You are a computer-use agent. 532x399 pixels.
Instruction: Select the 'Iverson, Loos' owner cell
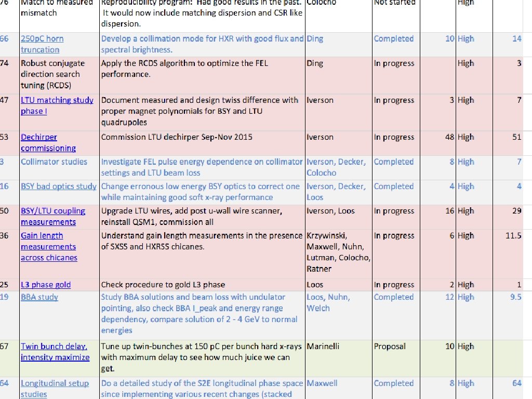339,217
